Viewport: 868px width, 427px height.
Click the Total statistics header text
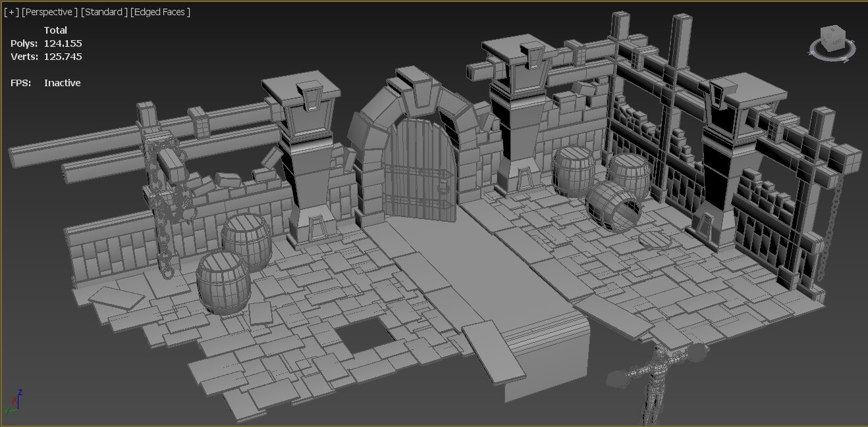click(56, 30)
